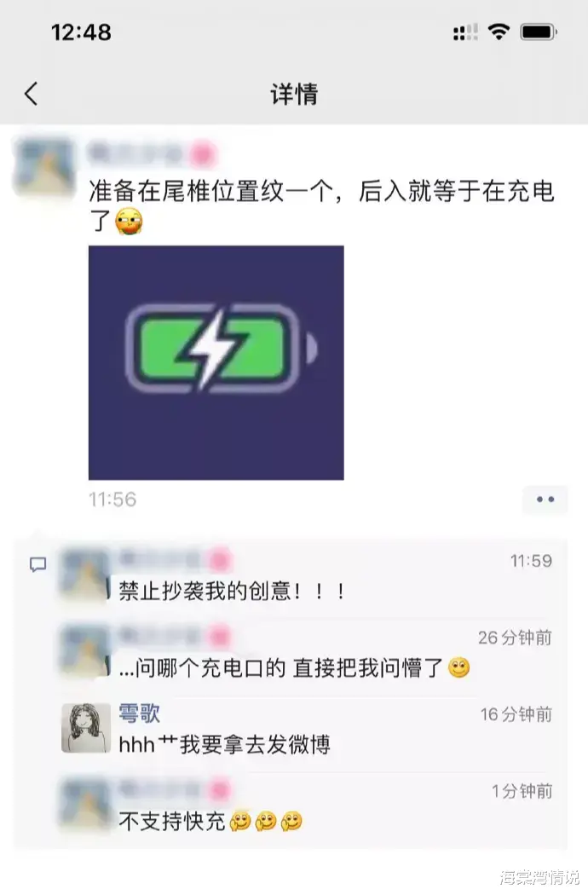
Task: Tap the blurred author name atop post
Action: [152, 153]
